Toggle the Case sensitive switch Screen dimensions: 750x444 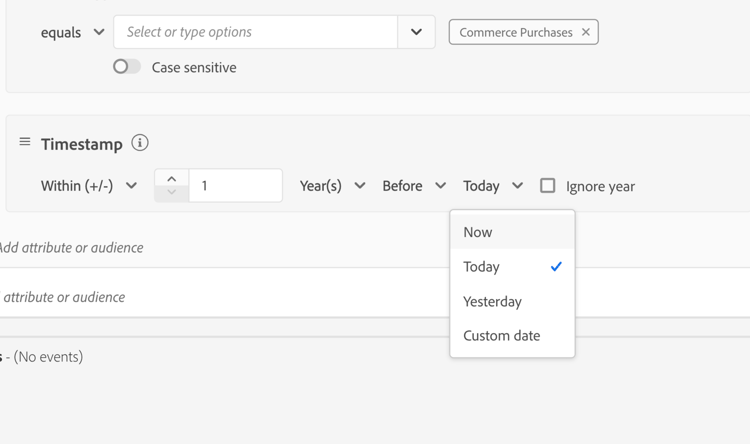click(x=127, y=67)
